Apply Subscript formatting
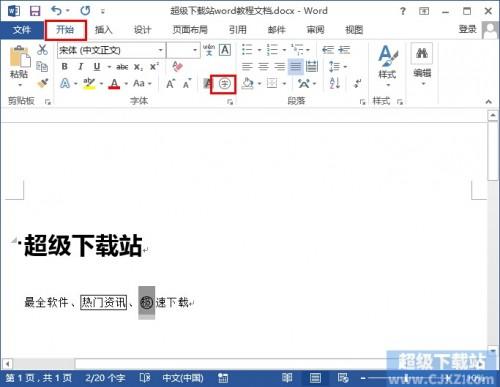Image resolution: width=500 pixels, height=387 pixels. pyautogui.click(x=138, y=67)
